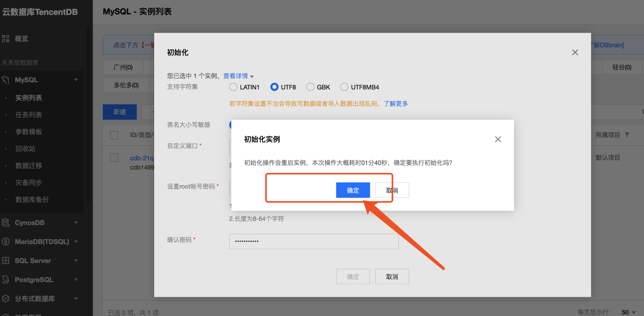This screenshot has height=316, width=644.
Task: Choose the UTF8MB4 character set radio
Action: point(344,87)
